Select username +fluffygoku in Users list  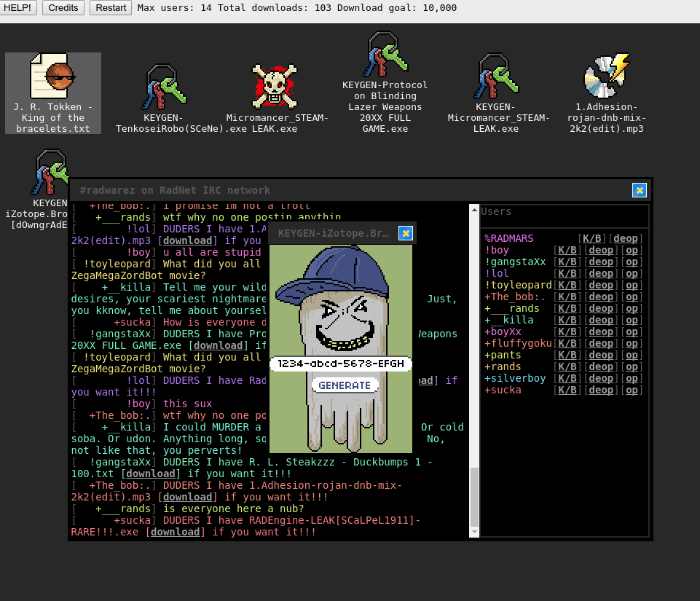point(519,343)
